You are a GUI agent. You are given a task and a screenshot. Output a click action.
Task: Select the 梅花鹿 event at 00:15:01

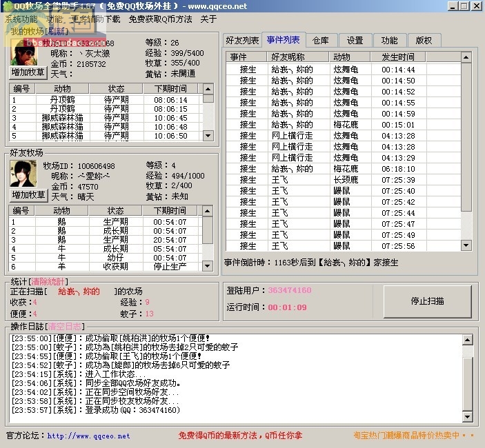click(344, 125)
